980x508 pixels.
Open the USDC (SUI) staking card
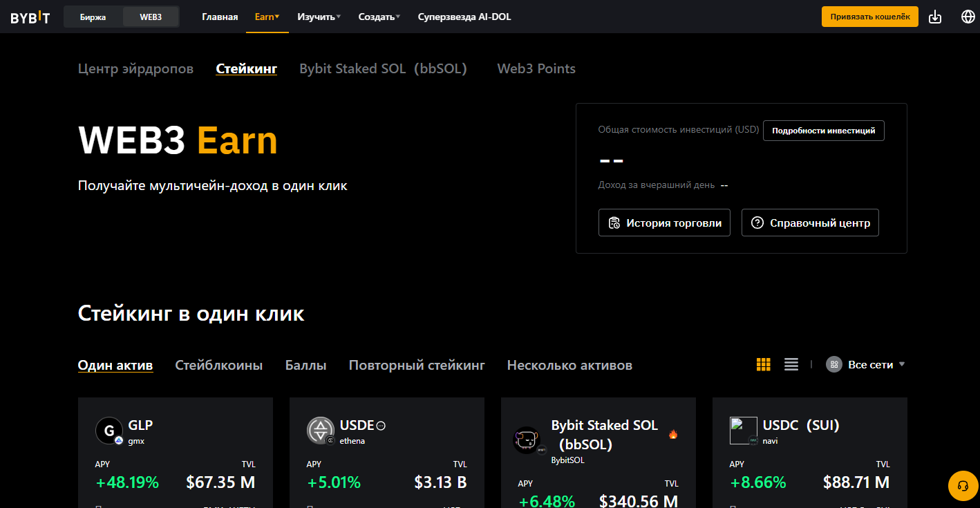click(810, 453)
